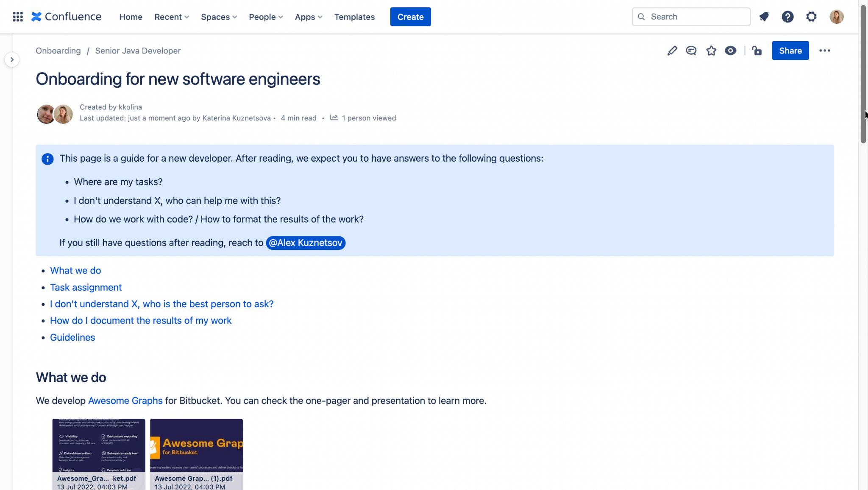This screenshot has width=868, height=490.
Task: Open the notifications bell
Action: click(764, 17)
